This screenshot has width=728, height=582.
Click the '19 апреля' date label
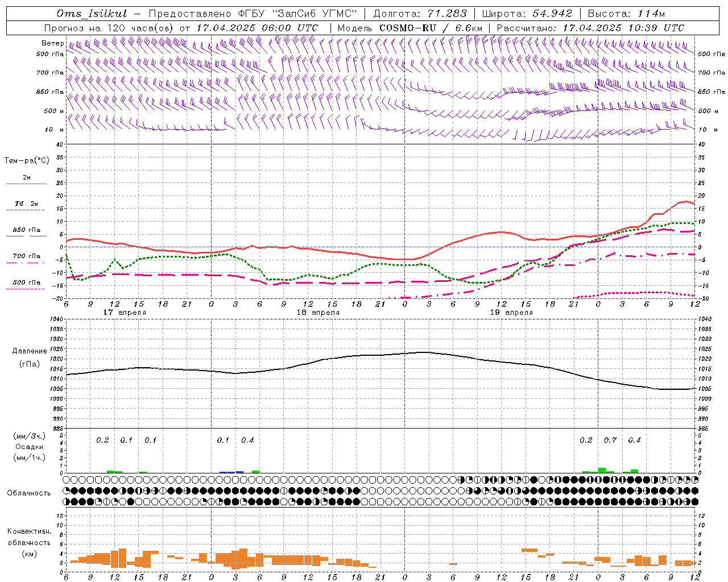click(x=511, y=313)
